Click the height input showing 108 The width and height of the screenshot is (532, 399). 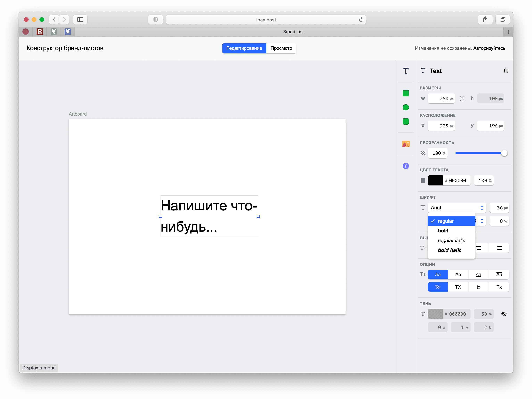pyautogui.click(x=490, y=98)
